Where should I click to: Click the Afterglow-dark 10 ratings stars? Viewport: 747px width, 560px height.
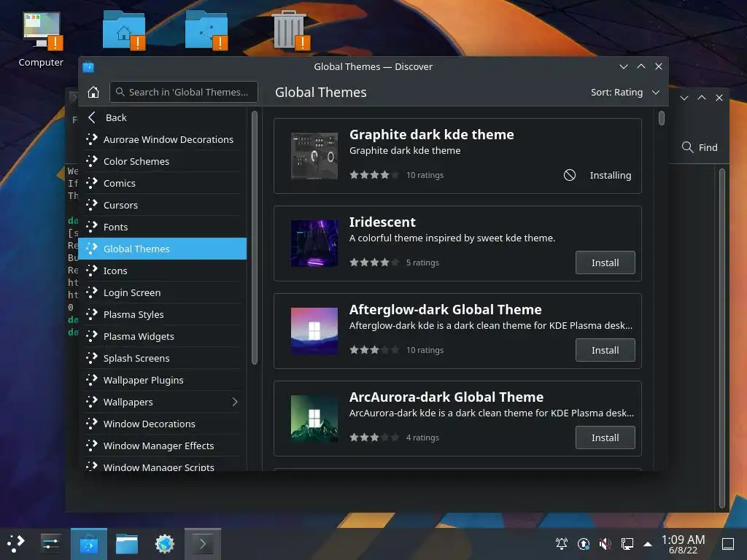[x=374, y=350]
